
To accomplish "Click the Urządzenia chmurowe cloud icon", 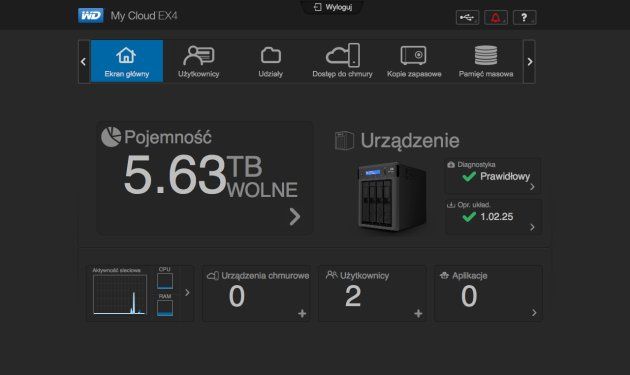I will 213,276.
